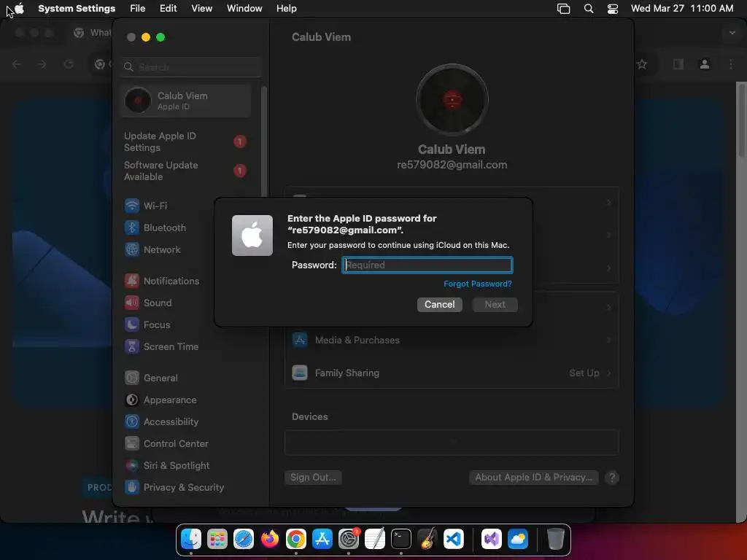Select the Control Center icon
Image resolution: width=747 pixels, height=560 pixels.
(x=132, y=444)
